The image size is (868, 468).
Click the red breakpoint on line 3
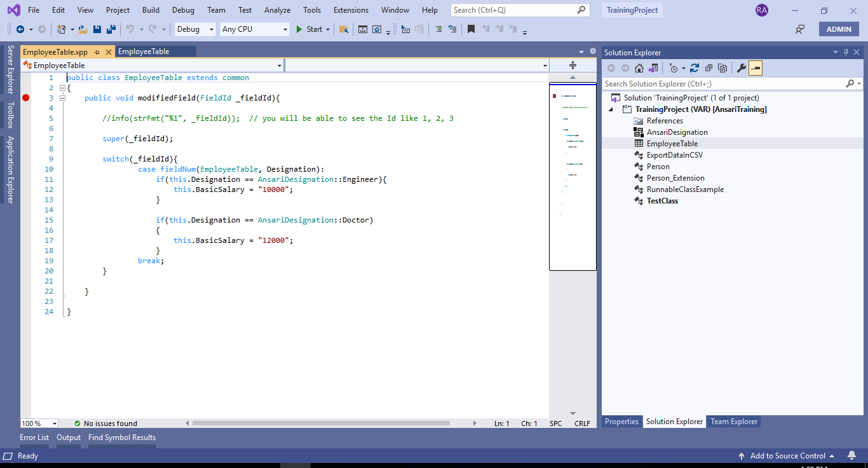(x=25, y=97)
